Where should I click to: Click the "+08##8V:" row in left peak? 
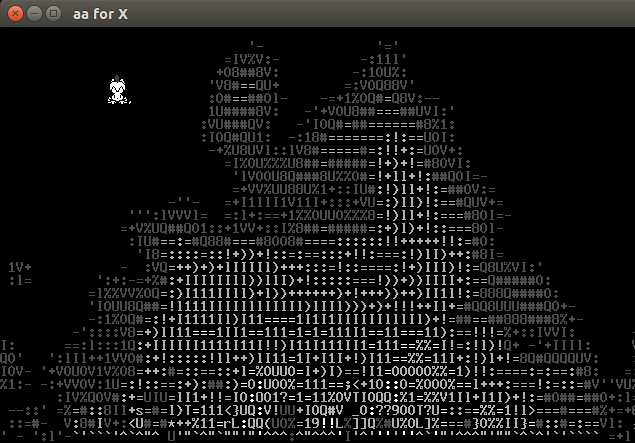click(248, 72)
